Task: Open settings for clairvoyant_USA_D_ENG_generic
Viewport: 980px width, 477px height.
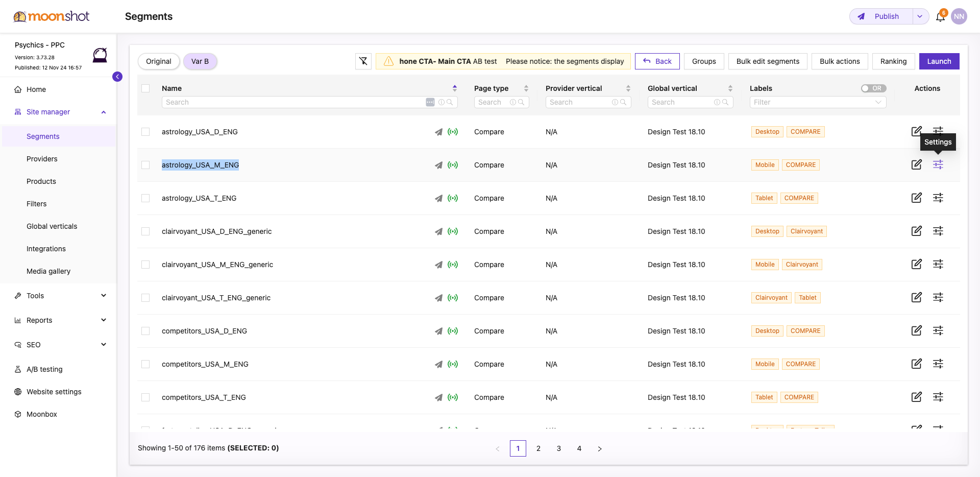Action: point(938,231)
